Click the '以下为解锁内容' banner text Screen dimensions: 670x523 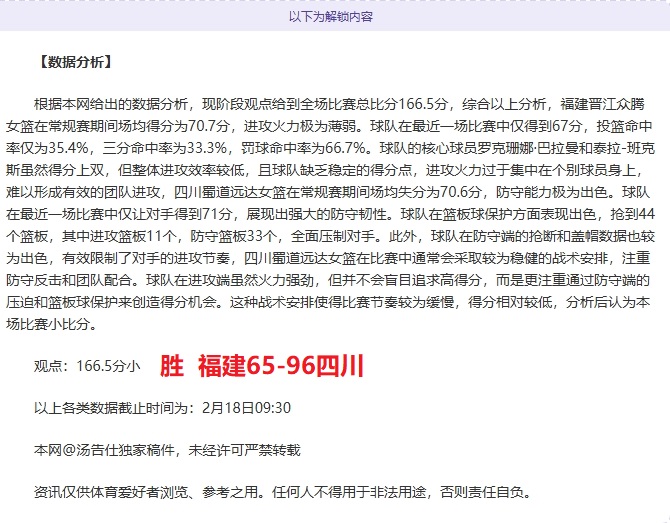[x=331, y=17]
